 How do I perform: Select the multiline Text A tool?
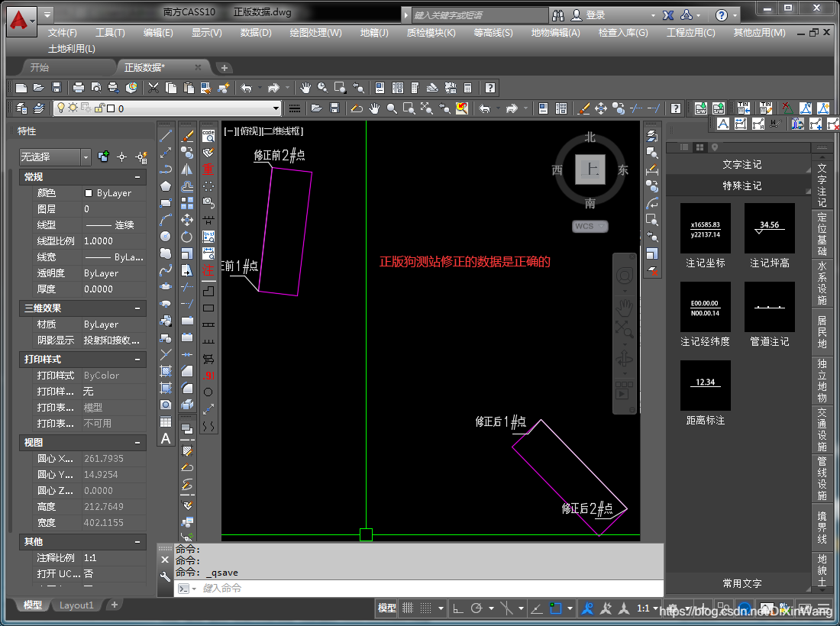click(x=166, y=439)
